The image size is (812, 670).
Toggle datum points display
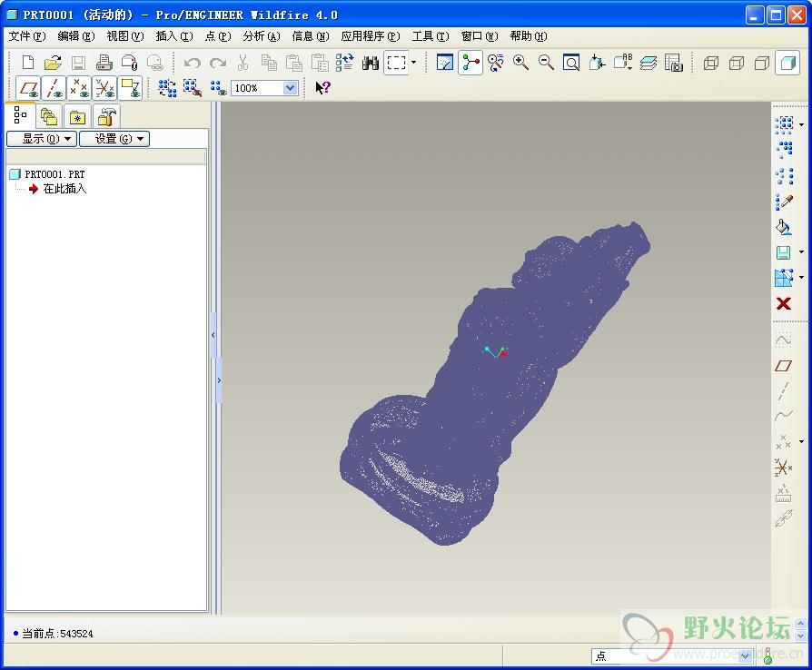(79, 88)
